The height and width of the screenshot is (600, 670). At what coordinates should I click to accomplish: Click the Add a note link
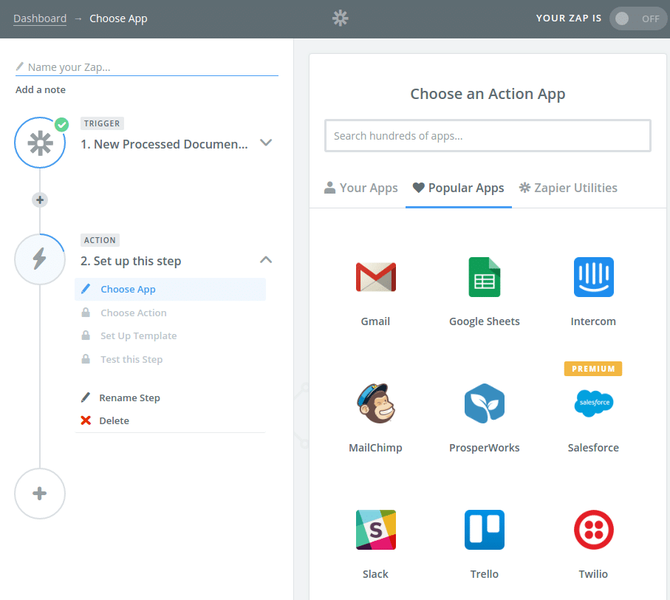pos(41,90)
